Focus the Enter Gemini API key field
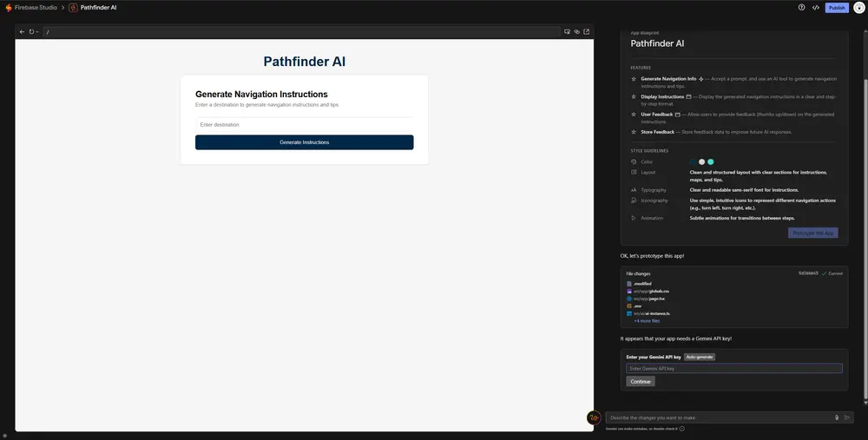The width and height of the screenshot is (868, 440). pos(733,369)
